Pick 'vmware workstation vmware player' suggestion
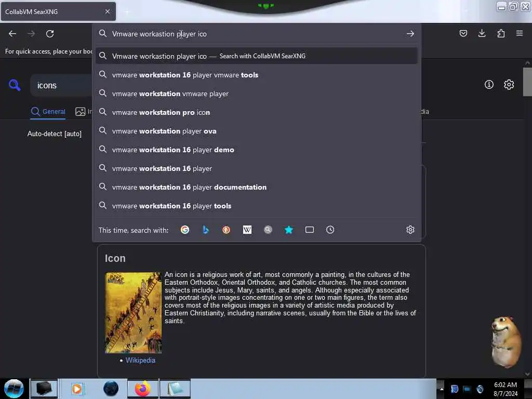Screen dimensions: 532x399 click(x=256, y=94)
